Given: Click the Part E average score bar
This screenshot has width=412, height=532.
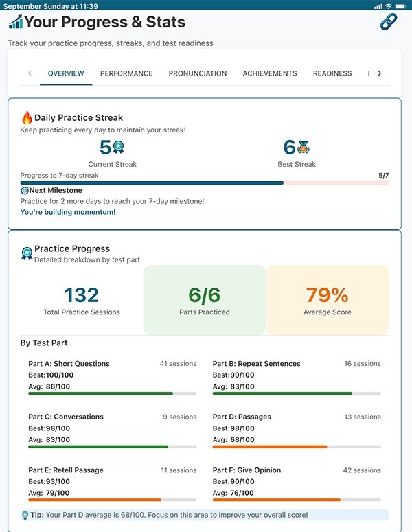Looking at the screenshot, I should click(113, 500).
